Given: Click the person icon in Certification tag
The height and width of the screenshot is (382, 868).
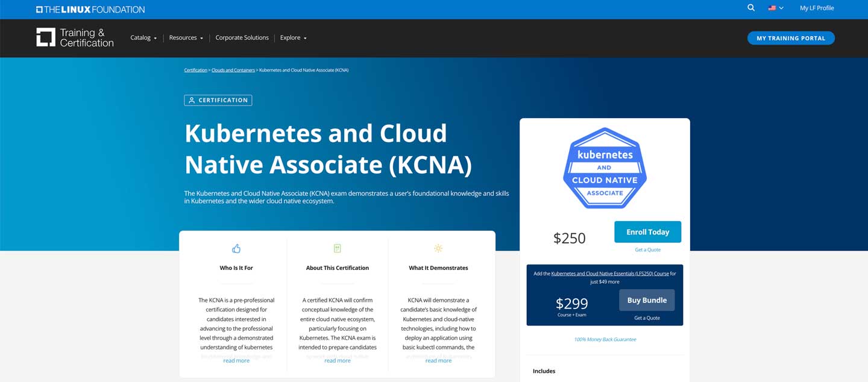Looking at the screenshot, I should click(x=192, y=100).
